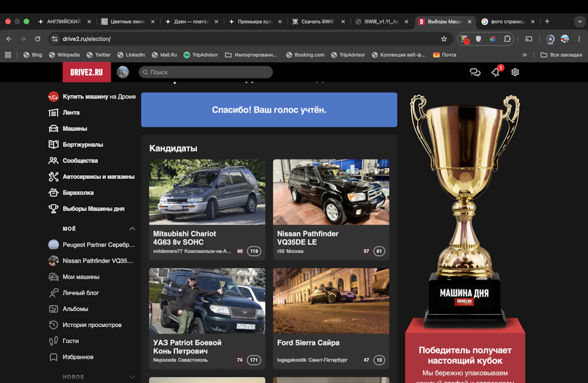Open the Mitsubishi Chariot 4G63 8v SOHC title
This screenshot has height=383, width=588.
pyautogui.click(x=184, y=238)
